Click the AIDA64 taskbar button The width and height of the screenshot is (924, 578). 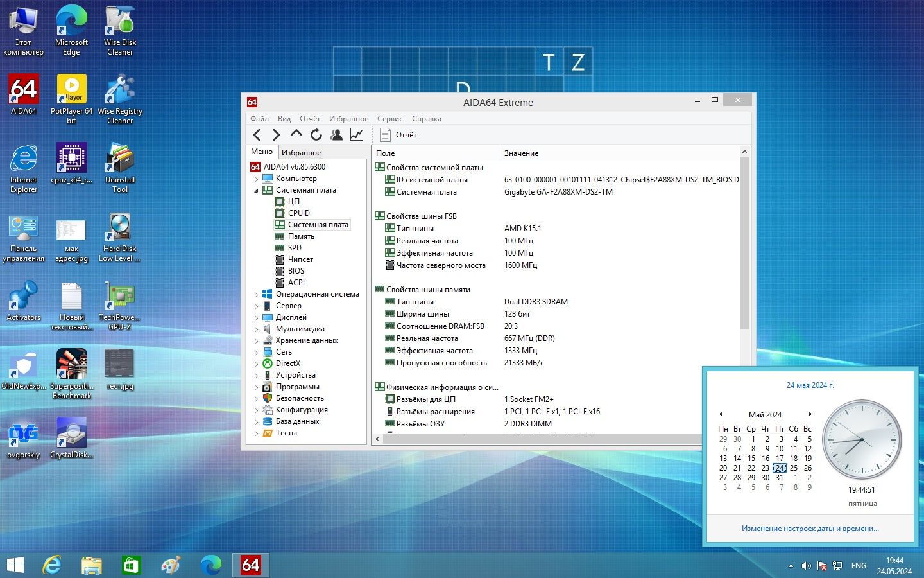250,565
